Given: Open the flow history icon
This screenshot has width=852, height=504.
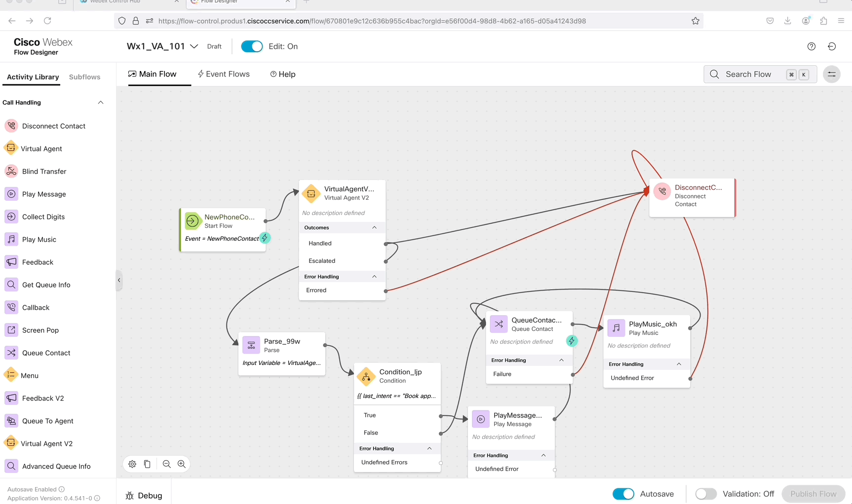Looking at the screenshot, I should click(x=832, y=46).
